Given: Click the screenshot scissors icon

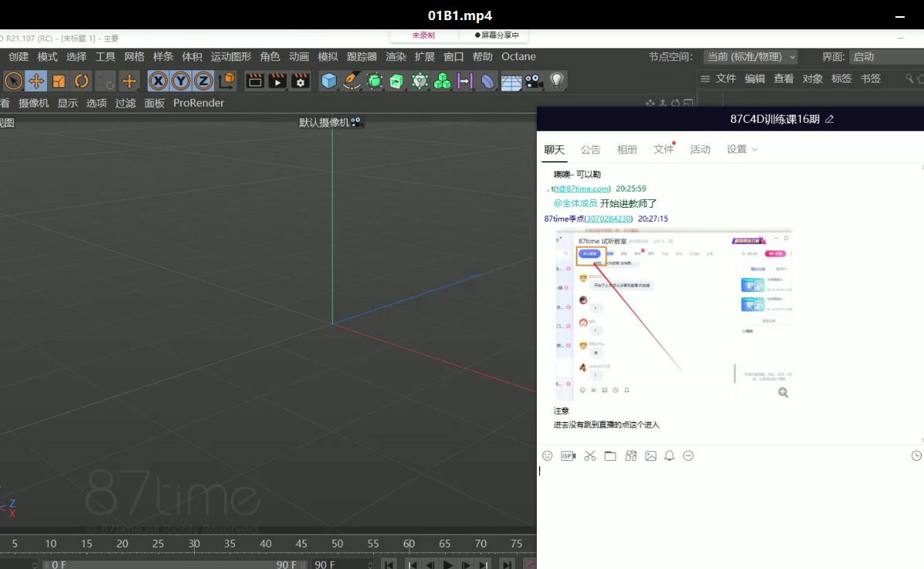Looking at the screenshot, I should (590, 456).
